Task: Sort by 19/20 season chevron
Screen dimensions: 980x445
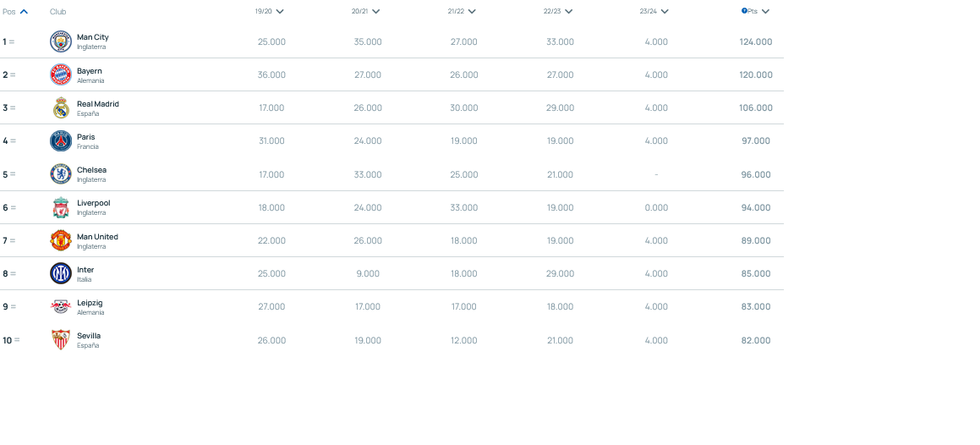Action: 280,12
